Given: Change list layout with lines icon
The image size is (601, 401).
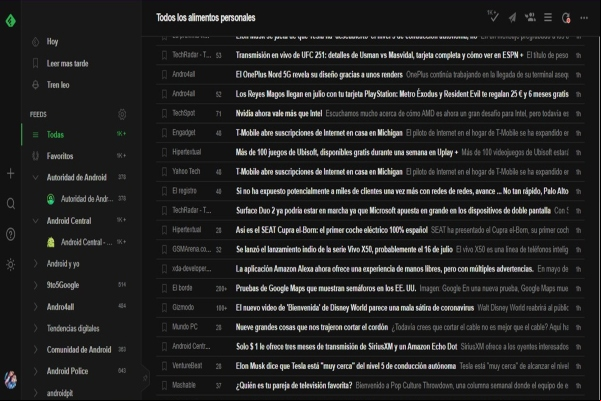Looking at the screenshot, I should (548, 17).
